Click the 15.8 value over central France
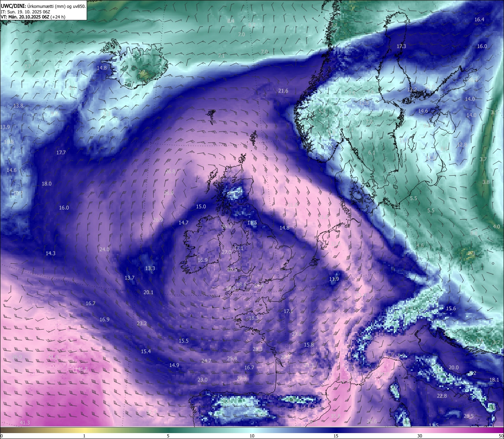This screenshot has height=439, width=504. [309, 345]
